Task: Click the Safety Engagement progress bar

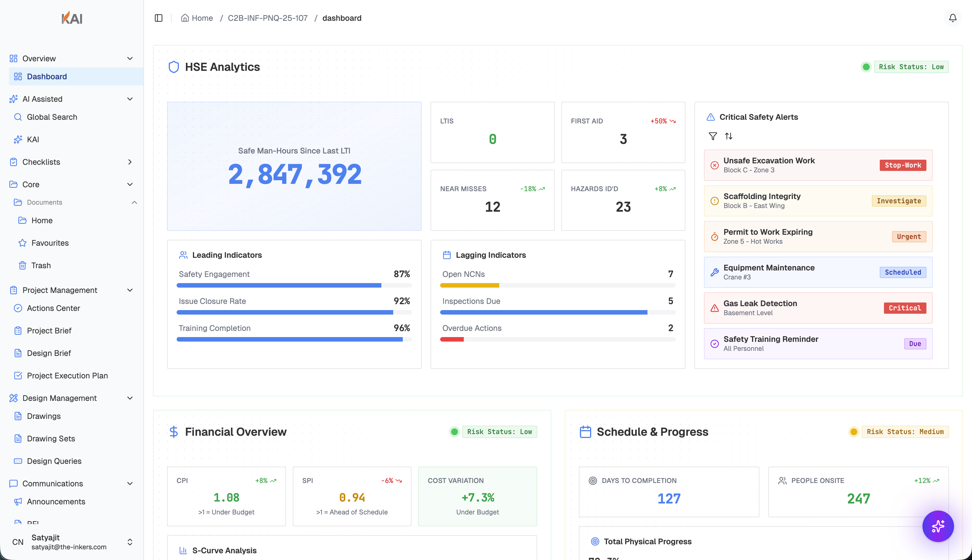Action: tap(294, 285)
